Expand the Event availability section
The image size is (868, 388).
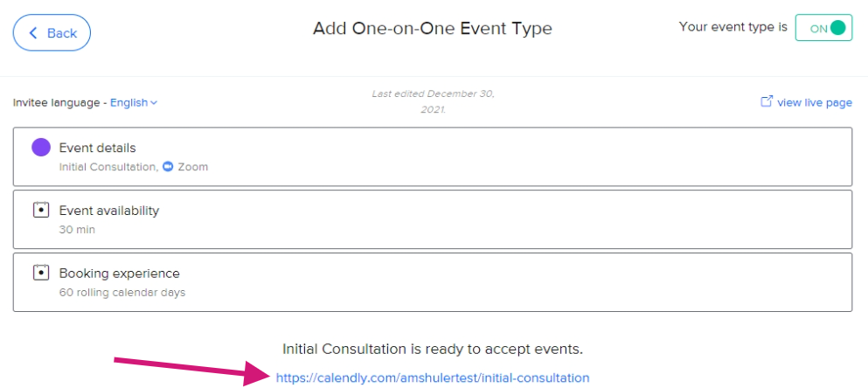pos(433,219)
